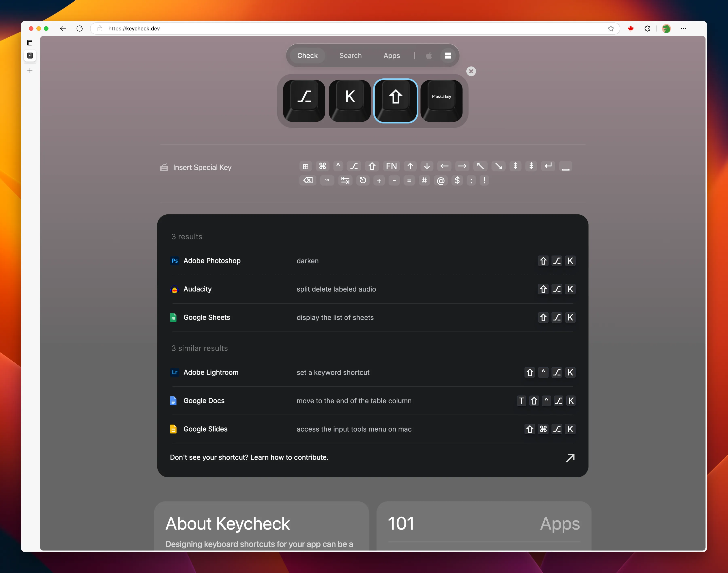
Task: Insert the Return key
Action: [548, 166]
